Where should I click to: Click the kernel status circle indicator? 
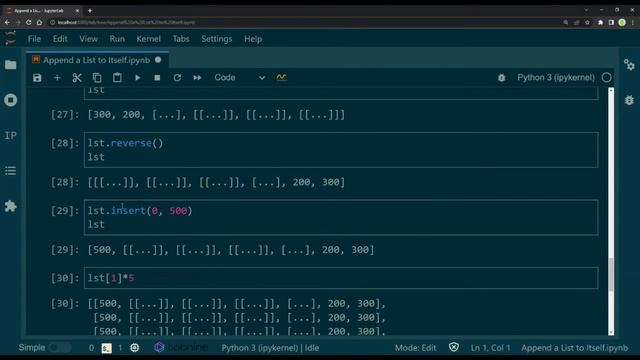pyautogui.click(x=607, y=78)
